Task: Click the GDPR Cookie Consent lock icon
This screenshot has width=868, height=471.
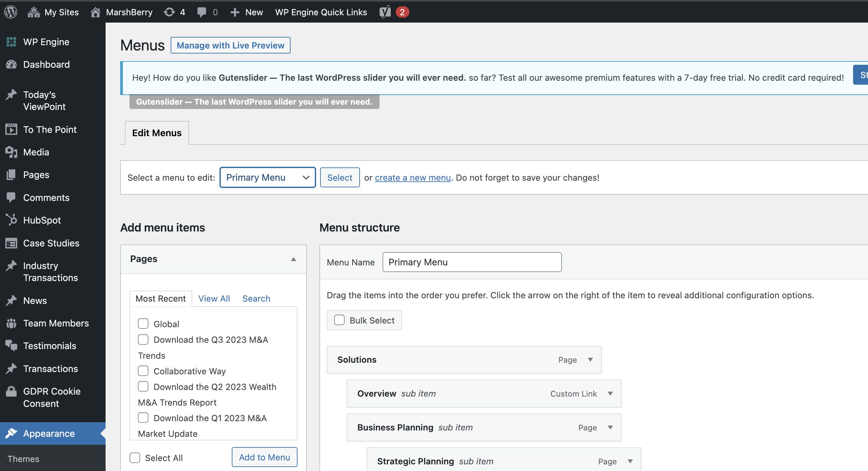Action: (11, 391)
